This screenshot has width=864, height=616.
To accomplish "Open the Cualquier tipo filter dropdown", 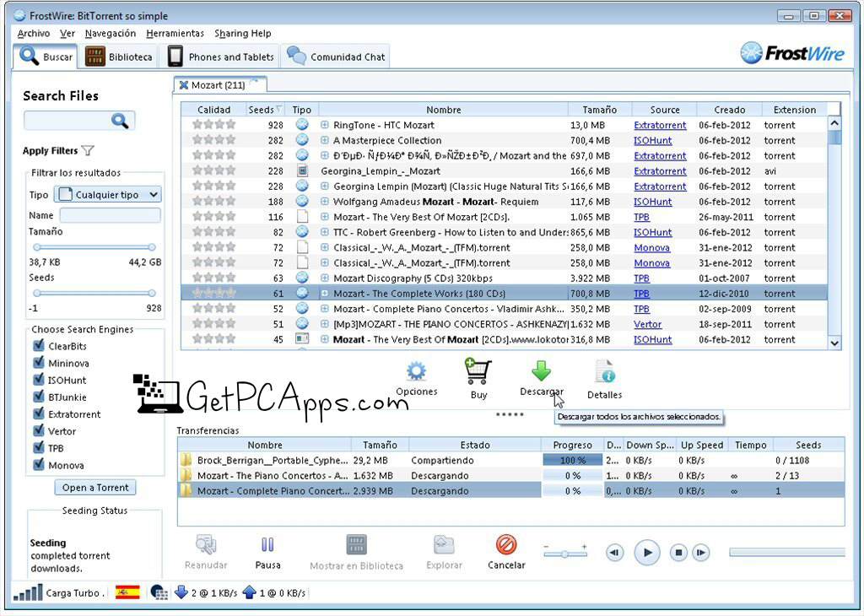I will [x=106, y=194].
